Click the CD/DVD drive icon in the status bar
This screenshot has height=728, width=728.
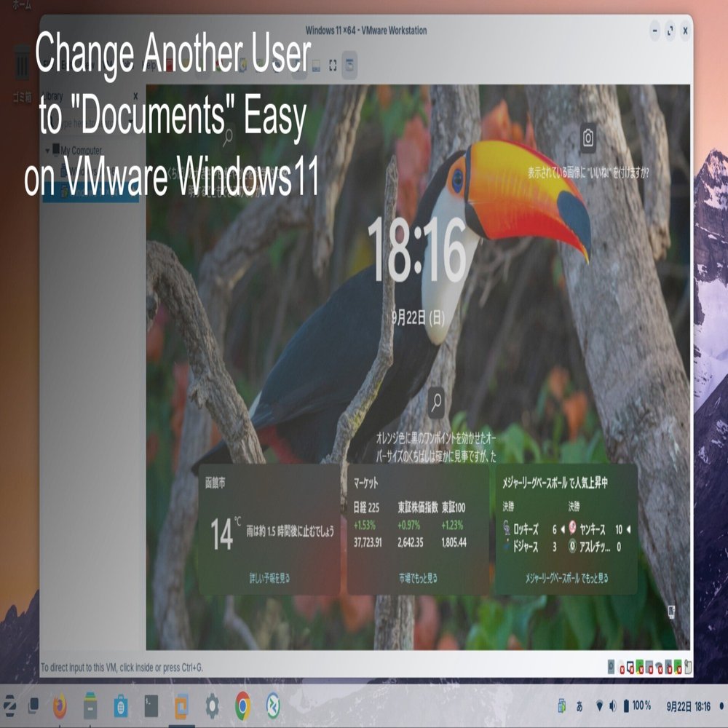(620, 662)
